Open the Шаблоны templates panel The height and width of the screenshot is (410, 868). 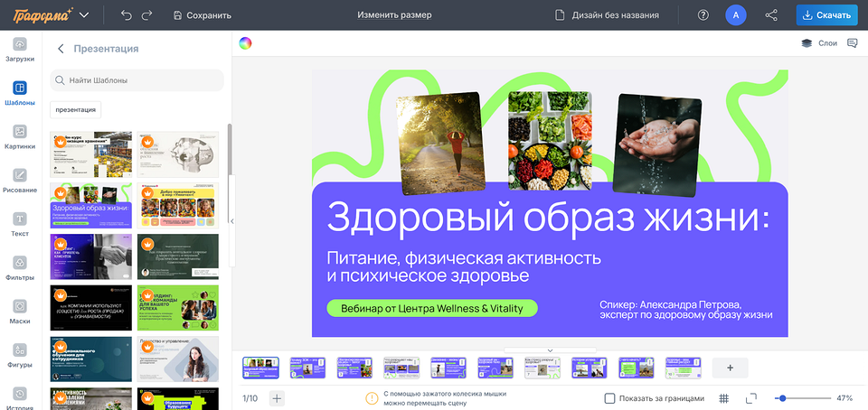click(x=20, y=93)
